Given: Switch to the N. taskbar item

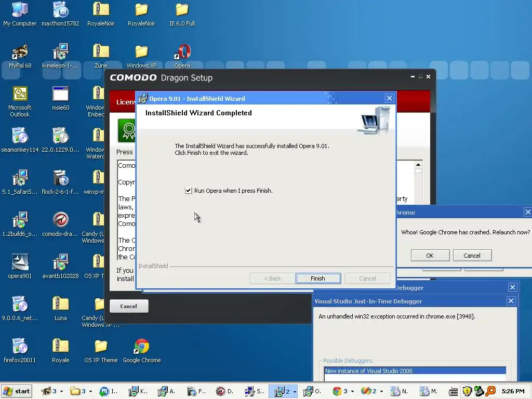Looking at the screenshot, I should coord(401,391).
